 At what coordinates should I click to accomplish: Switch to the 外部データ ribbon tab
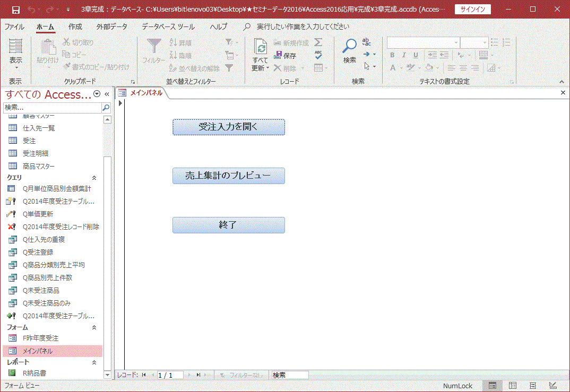111,27
